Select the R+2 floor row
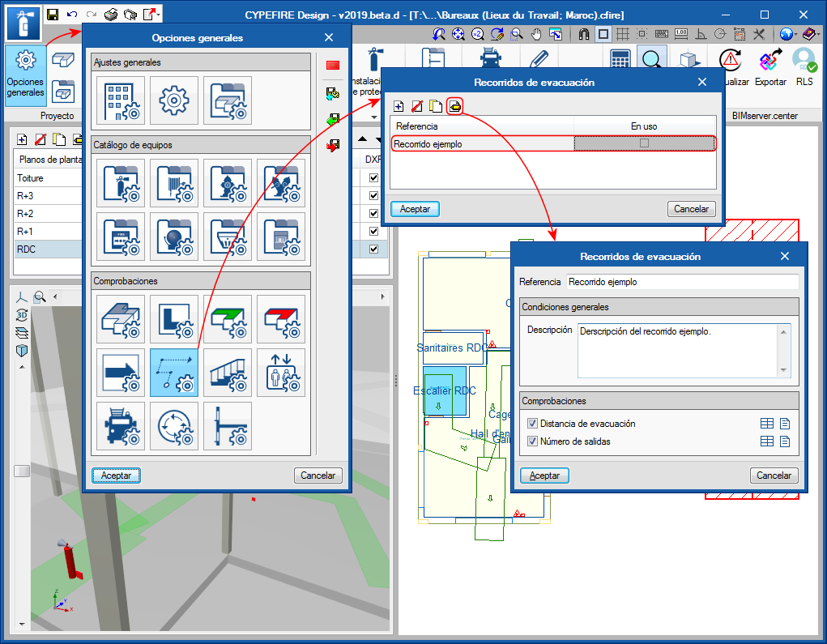Viewport: 827px width, 644px height. pyautogui.click(x=48, y=214)
